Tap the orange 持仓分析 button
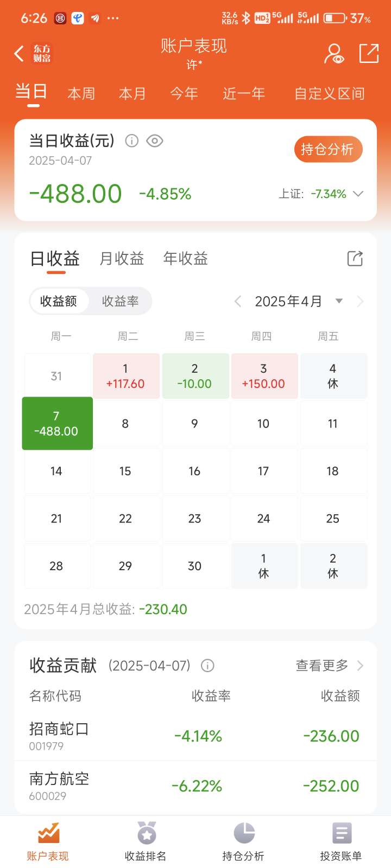Image resolution: width=391 pixels, height=868 pixels. (328, 149)
